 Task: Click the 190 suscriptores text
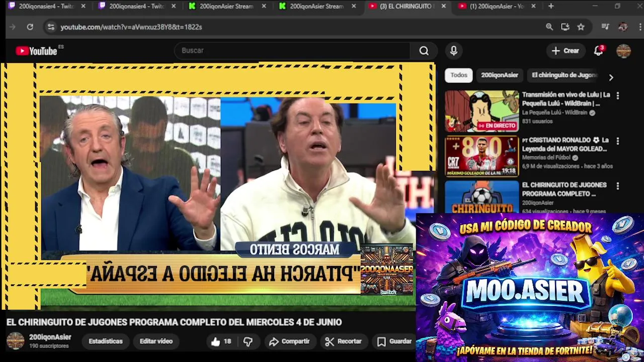coord(49,346)
